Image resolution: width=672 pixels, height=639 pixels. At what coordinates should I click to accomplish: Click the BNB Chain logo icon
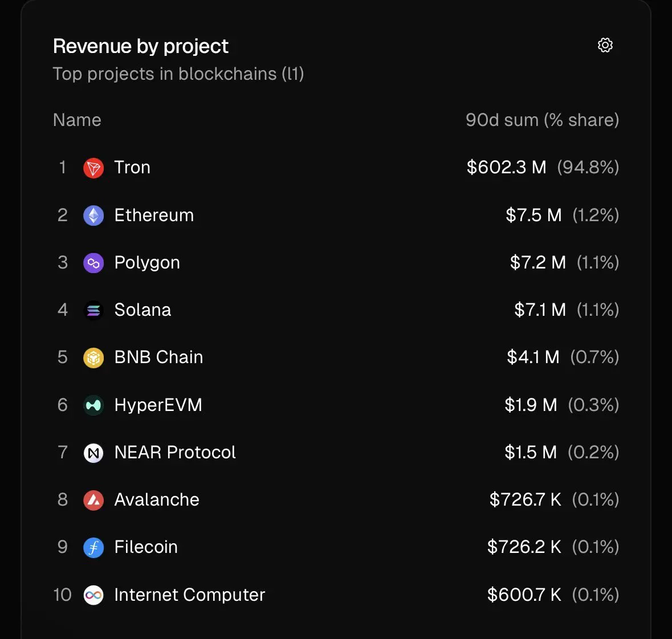tap(93, 357)
